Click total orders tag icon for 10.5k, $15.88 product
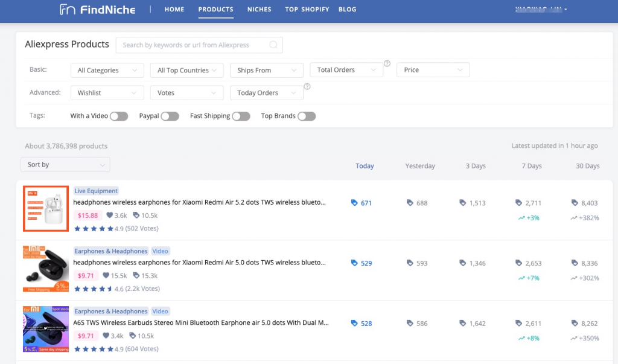The width and height of the screenshot is (618, 364). click(x=136, y=216)
